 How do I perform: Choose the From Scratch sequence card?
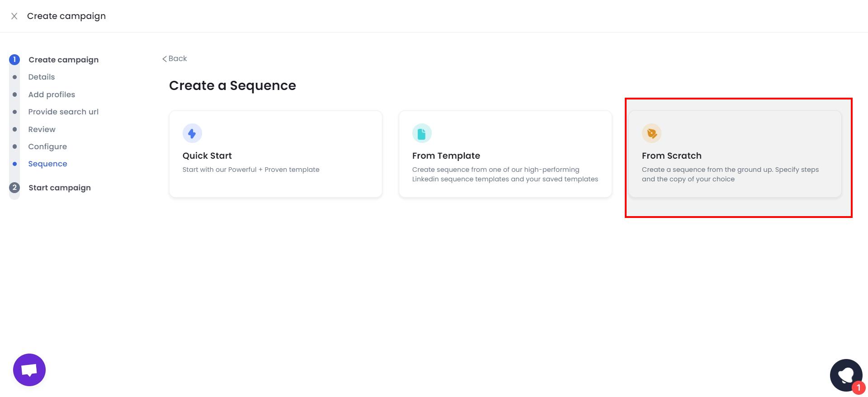point(735,154)
